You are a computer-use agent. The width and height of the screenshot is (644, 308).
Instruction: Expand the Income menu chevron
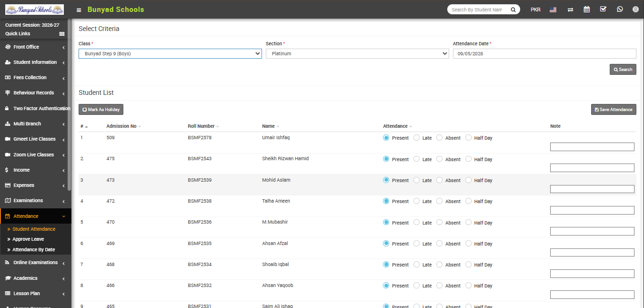coord(63,170)
